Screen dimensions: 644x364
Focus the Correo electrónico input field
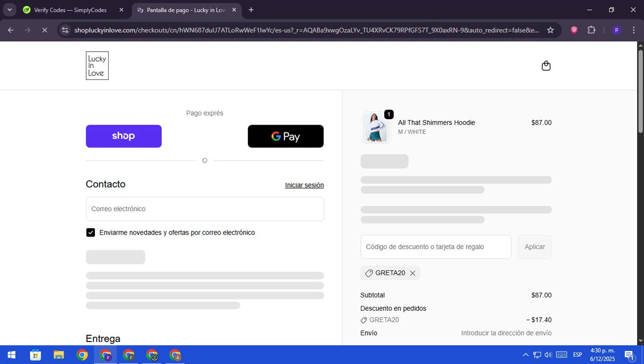pyautogui.click(x=205, y=209)
